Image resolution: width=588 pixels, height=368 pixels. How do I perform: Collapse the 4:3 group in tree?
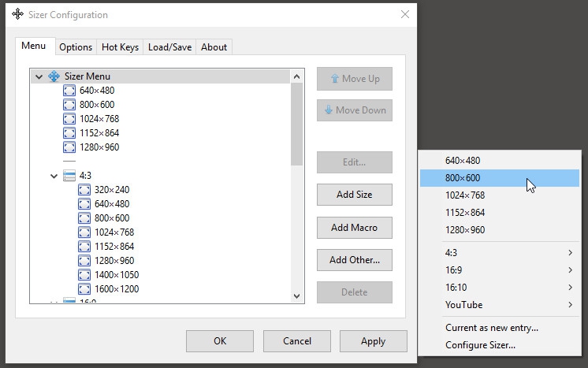tap(54, 176)
